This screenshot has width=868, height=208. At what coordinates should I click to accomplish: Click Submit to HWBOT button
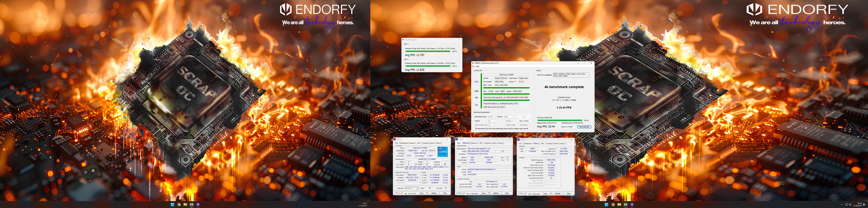[567, 127]
